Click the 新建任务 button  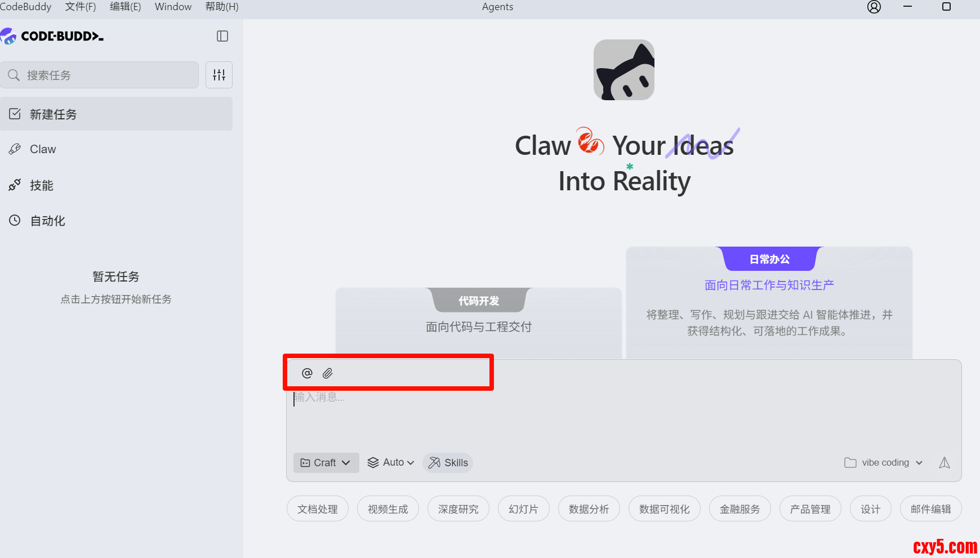pyautogui.click(x=116, y=114)
